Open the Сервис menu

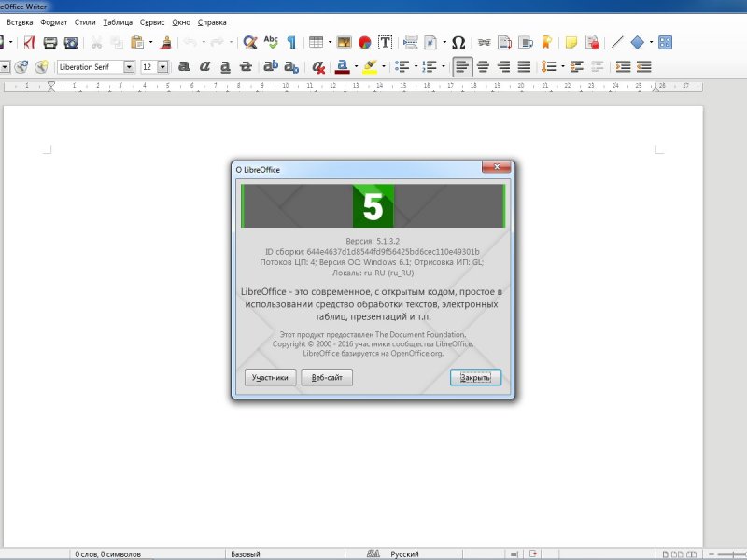tap(152, 22)
